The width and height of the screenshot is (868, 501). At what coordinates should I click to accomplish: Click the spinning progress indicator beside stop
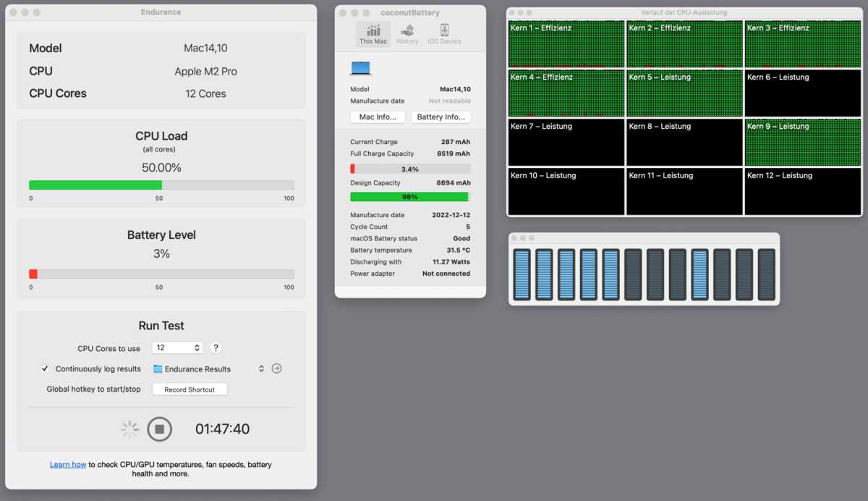tap(129, 429)
